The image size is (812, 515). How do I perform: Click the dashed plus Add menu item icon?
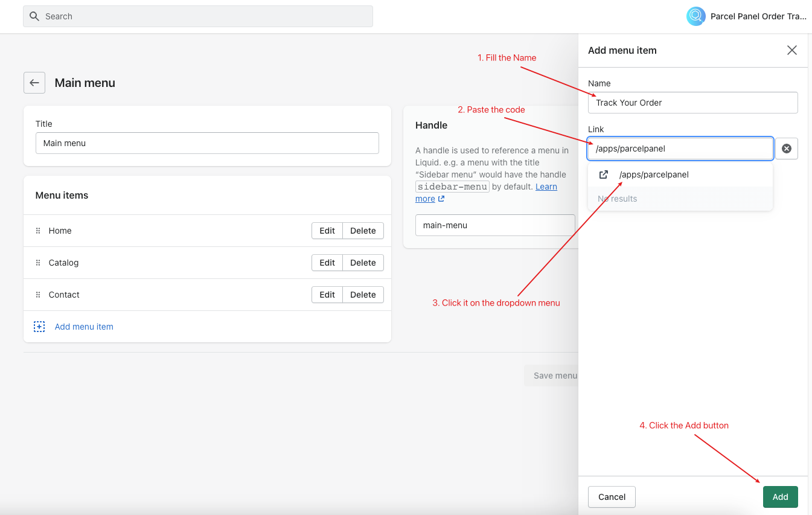point(39,327)
